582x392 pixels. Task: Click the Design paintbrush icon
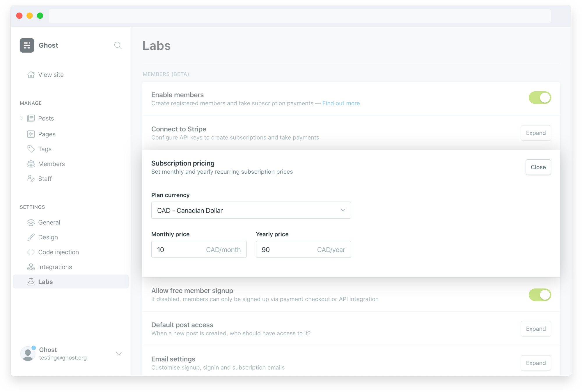31,237
